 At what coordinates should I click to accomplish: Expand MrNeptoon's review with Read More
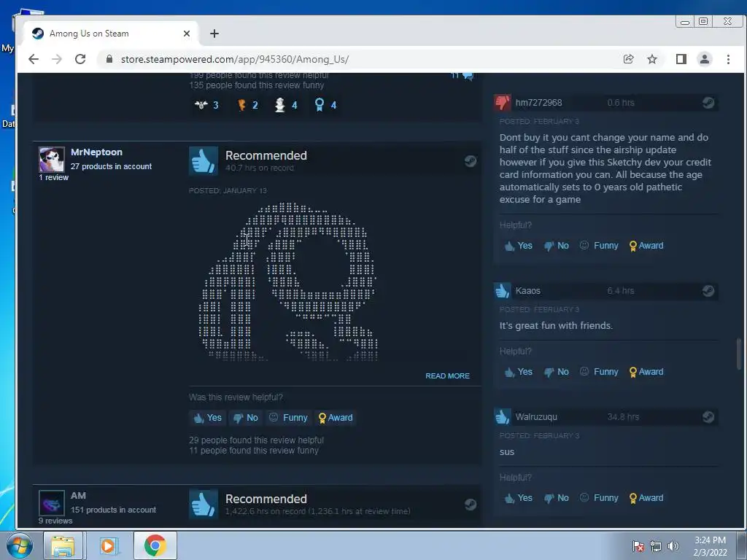click(x=447, y=376)
